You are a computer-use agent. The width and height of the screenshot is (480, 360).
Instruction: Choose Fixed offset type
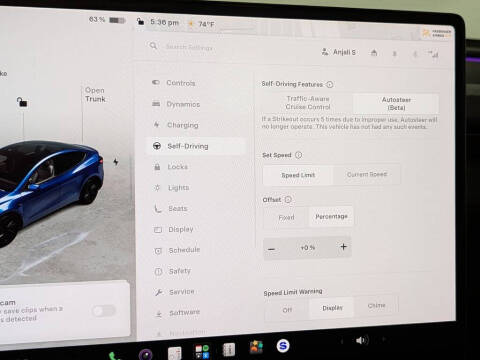pos(286,217)
